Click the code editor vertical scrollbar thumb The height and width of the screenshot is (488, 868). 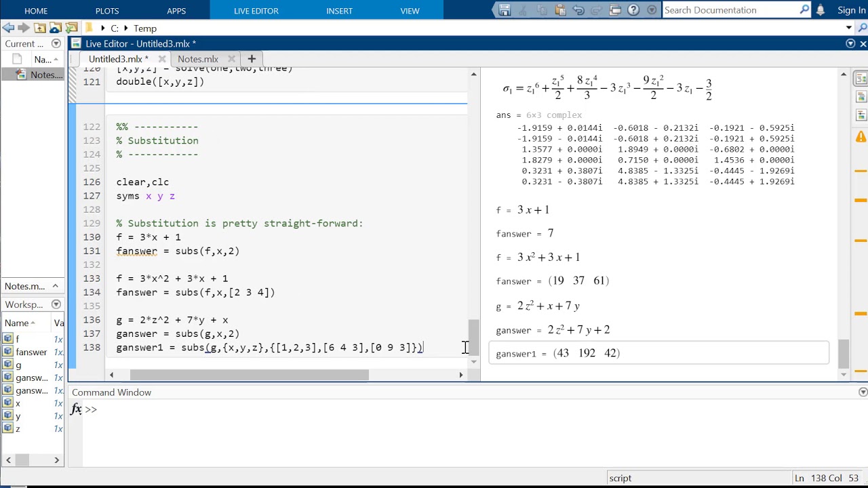pyautogui.click(x=473, y=337)
